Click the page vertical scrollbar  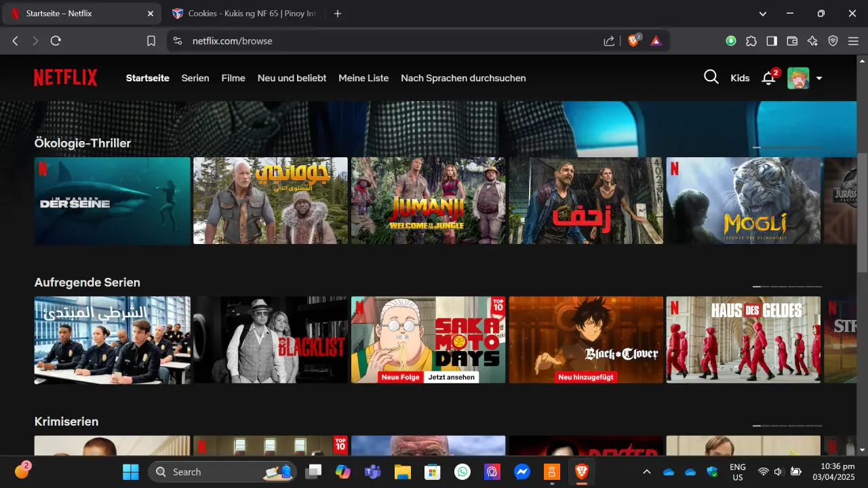862,213
